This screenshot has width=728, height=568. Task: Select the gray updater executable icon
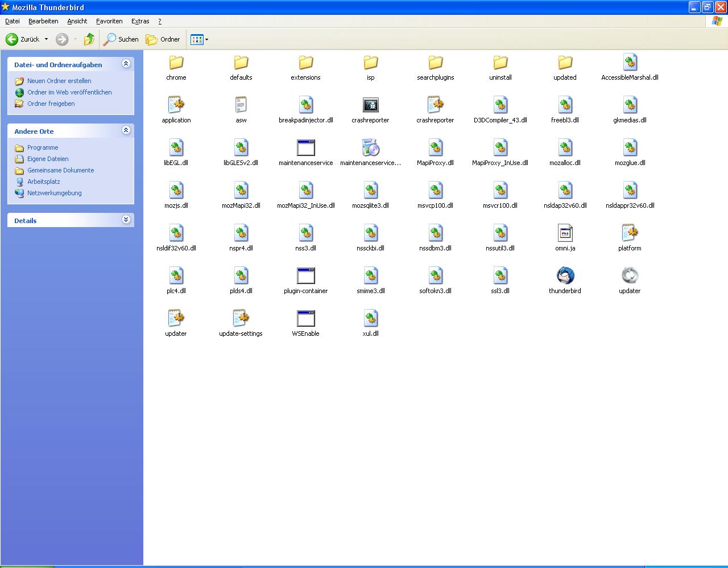pyautogui.click(x=630, y=276)
